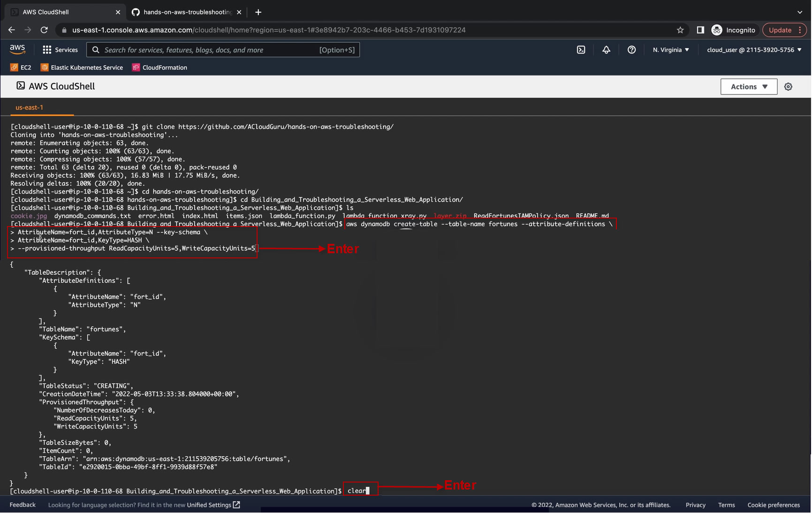Click the "TableStatus": "CREATING" line

86,386
